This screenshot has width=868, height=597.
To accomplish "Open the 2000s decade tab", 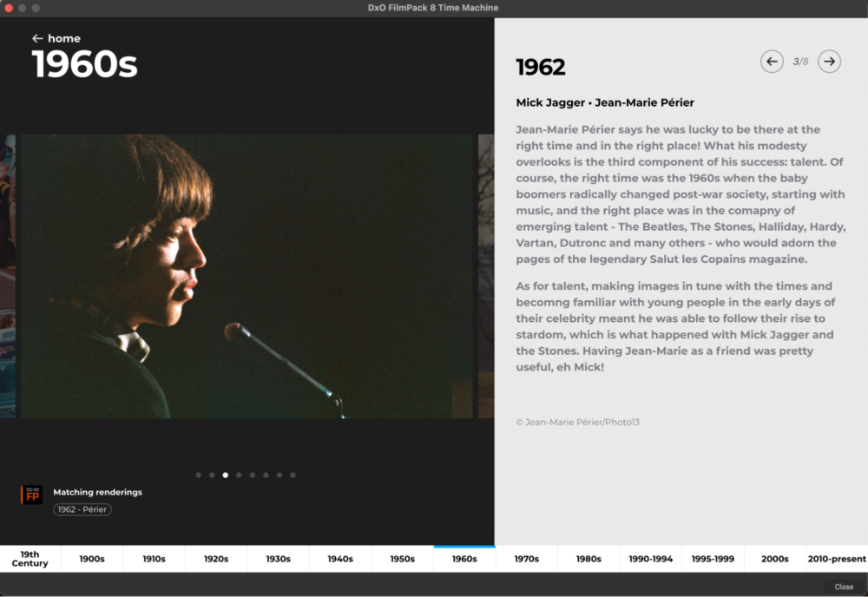I will click(774, 559).
